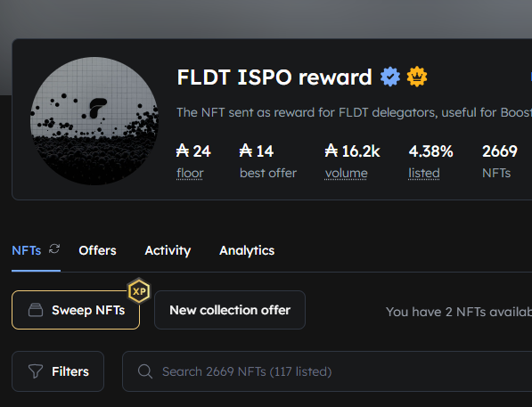
Task: Click the FLDT ISPO reward title
Action: (x=274, y=77)
